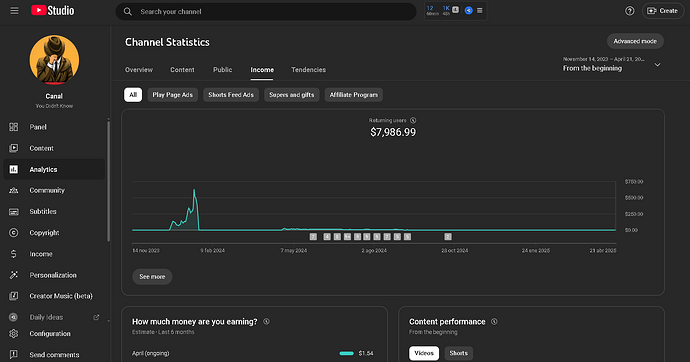Select the Supers and gifts chip
This screenshot has height=362, width=690.
click(292, 95)
